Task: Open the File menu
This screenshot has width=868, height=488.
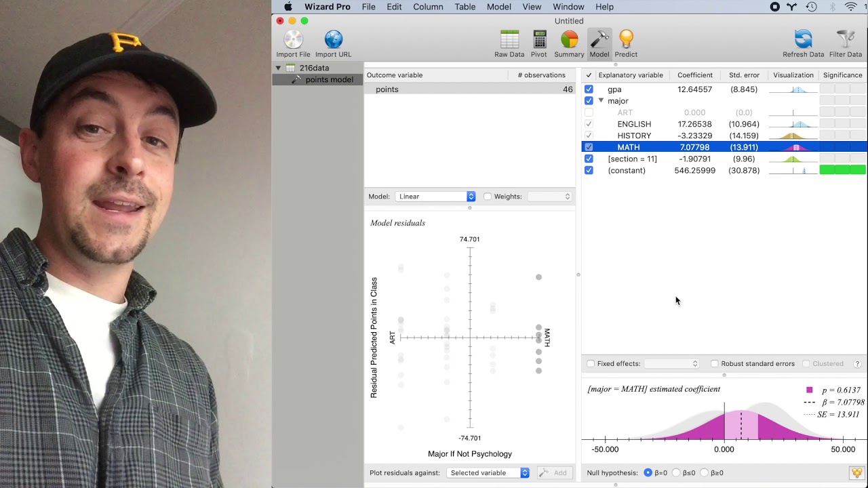Action: pyautogui.click(x=368, y=7)
